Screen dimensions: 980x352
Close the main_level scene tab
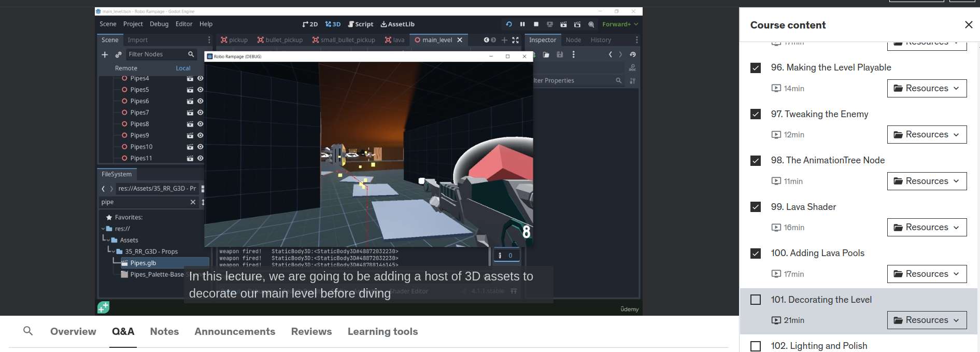(x=460, y=40)
